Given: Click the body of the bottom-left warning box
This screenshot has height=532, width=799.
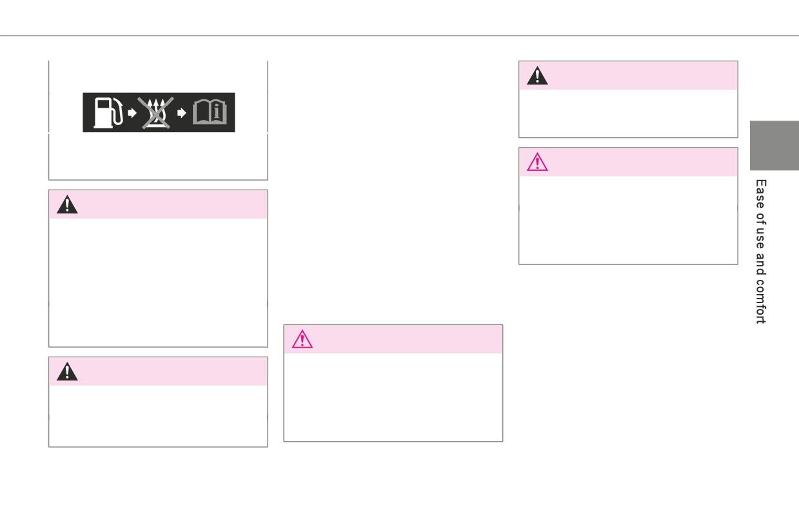Looking at the screenshot, I should (158, 416).
